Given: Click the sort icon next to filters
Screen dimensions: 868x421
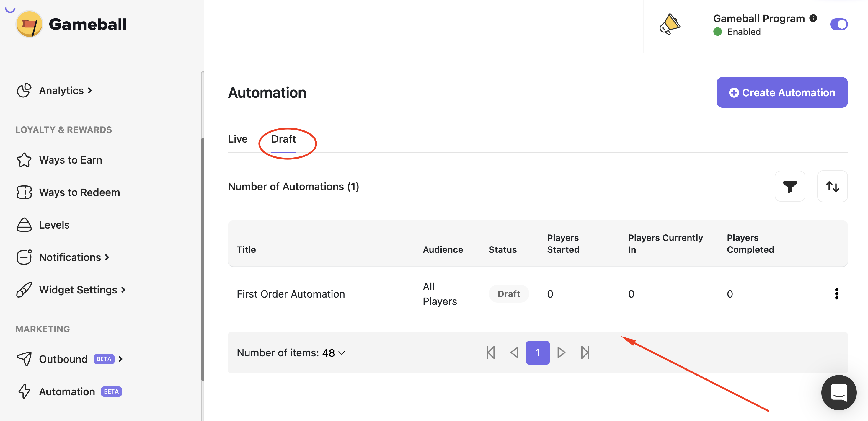Looking at the screenshot, I should [832, 186].
